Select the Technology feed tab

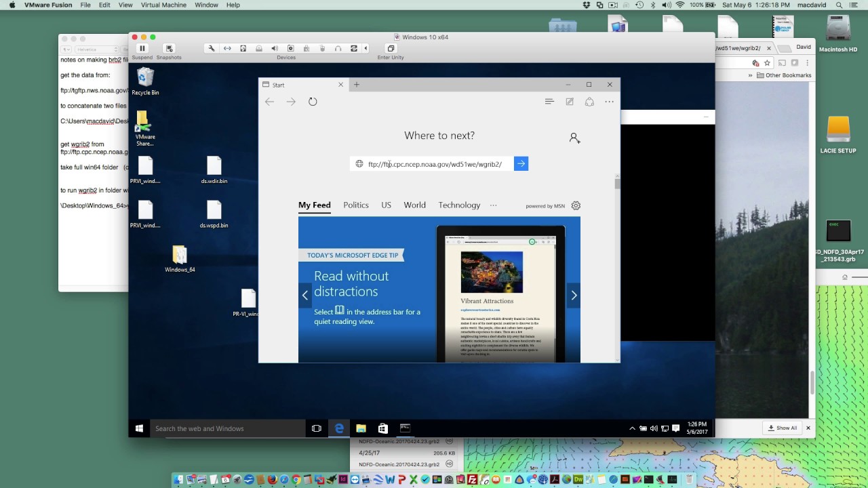point(459,205)
